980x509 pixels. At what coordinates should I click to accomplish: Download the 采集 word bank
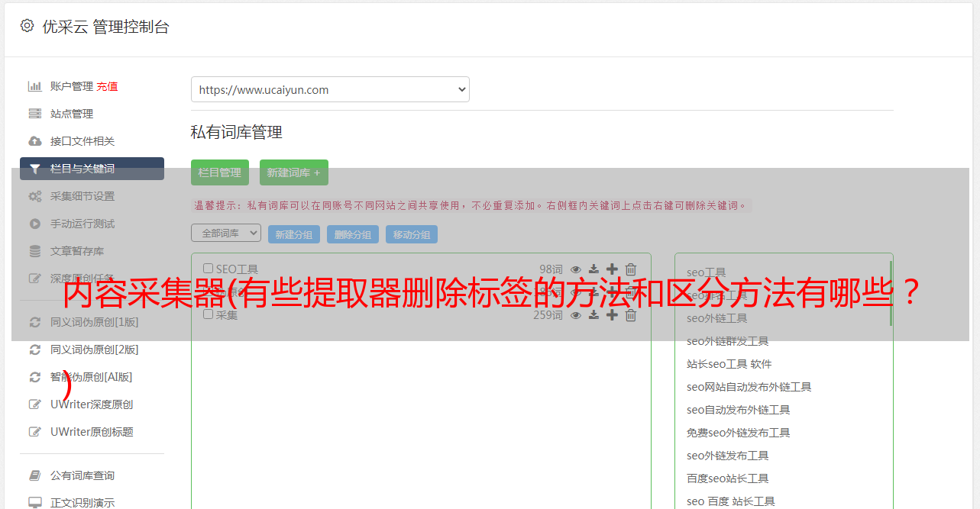tap(593, 314)
